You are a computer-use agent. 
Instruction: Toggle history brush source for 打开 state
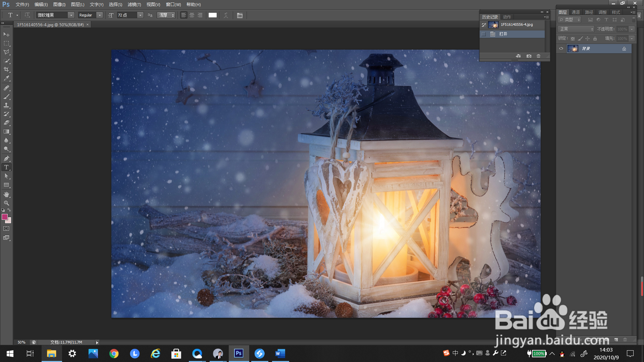[483, 34]
